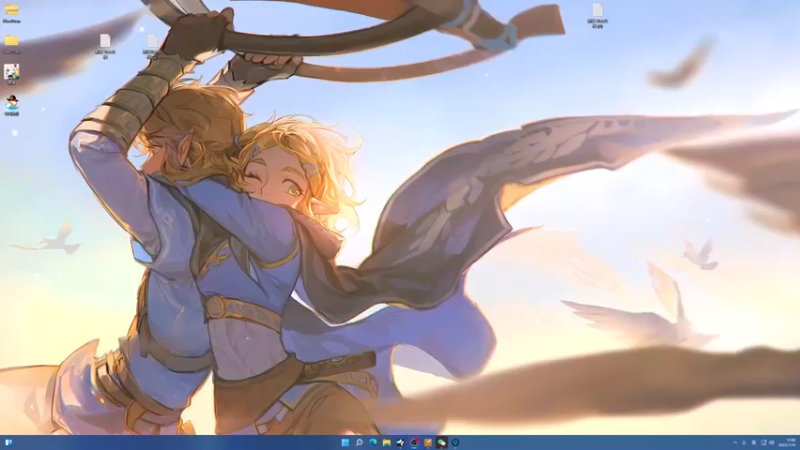This screenshot has width=800, height=450.
Task: Show hidden system tray icons
Action: coord(735,442)
